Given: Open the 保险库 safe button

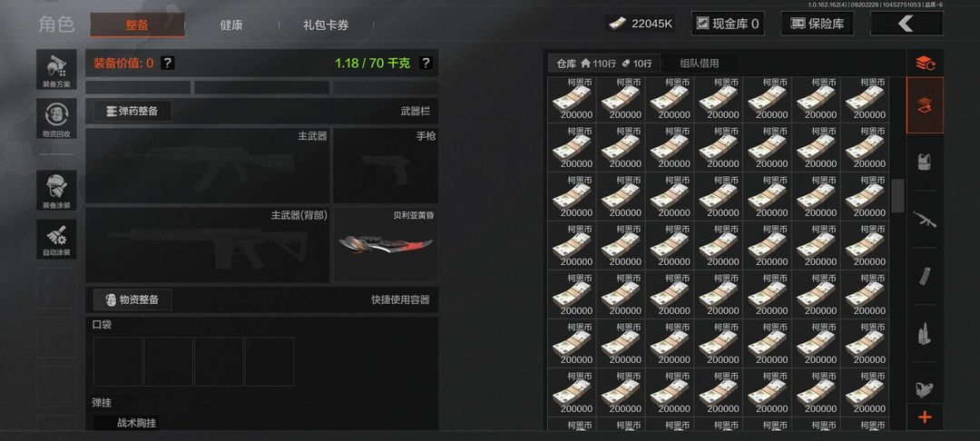Looking at the screenshot, I should 818,24.
